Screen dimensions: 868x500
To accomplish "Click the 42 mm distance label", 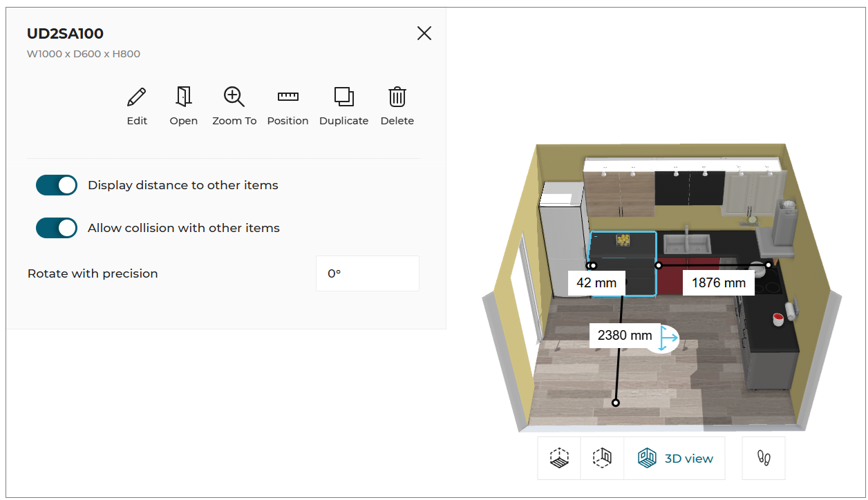I will [596, 282].
